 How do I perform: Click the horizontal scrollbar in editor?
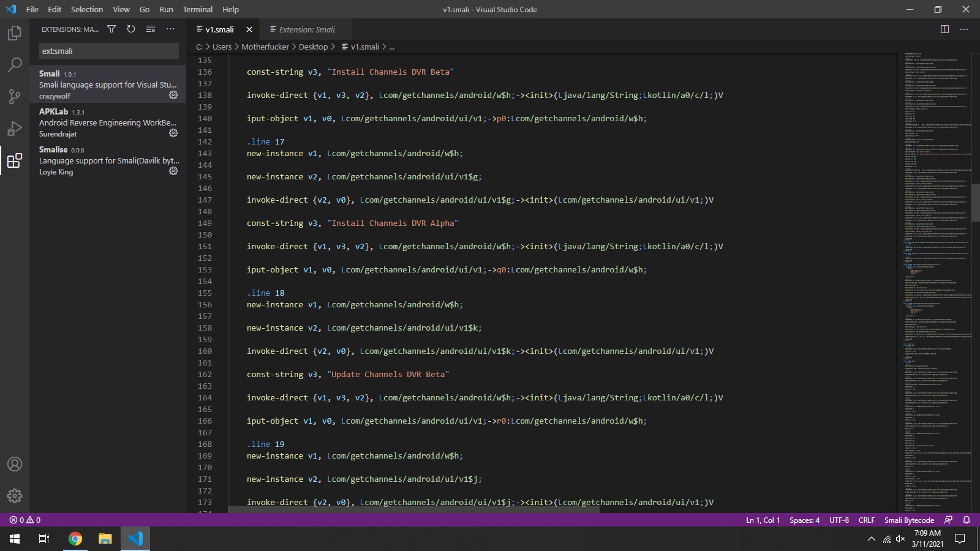[x=413, y=509]
